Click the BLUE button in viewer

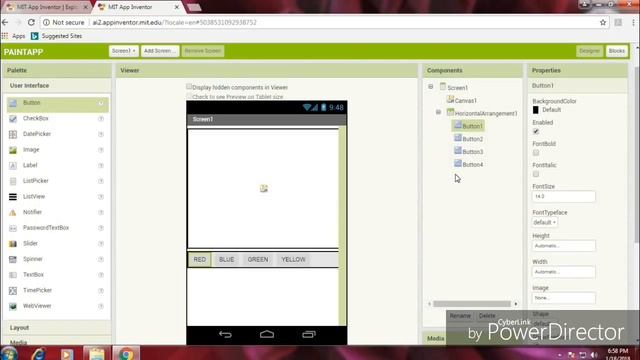click(x=227, y=260)
